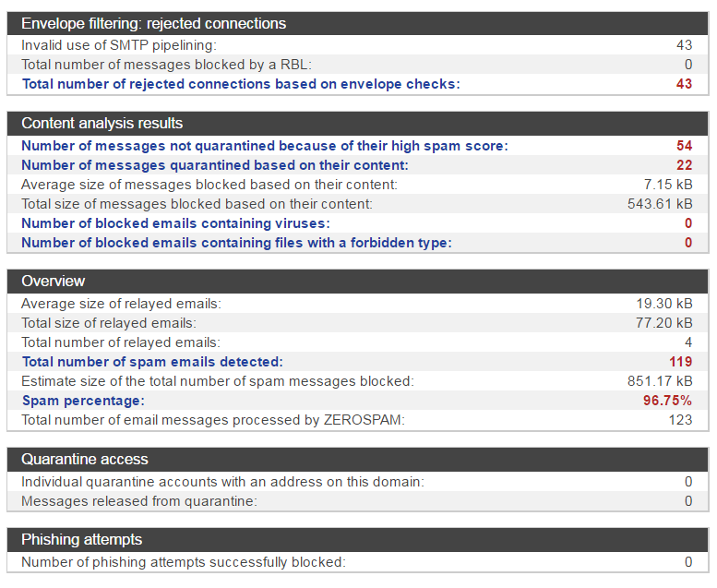This screenshot has height=588, width=717.
Task: Click the Quarantine access section header
Action: click(358, 460)
